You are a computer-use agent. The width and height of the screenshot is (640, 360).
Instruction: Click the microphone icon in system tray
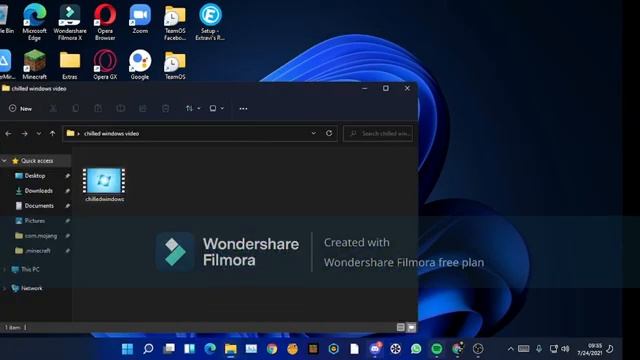pyautogui.click(x=539, y=349)
